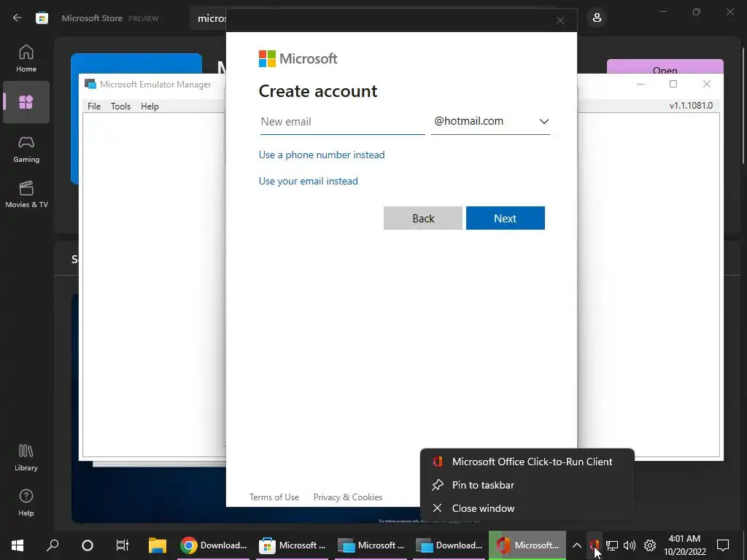Switch to Microsoft Emulator taskbar button

coord(371,545)
